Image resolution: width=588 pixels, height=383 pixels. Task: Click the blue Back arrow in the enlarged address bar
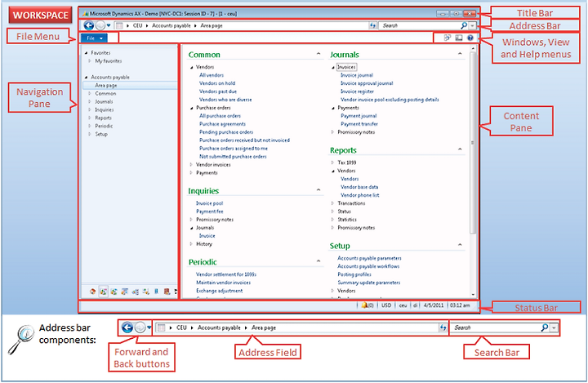coord(127,327)
